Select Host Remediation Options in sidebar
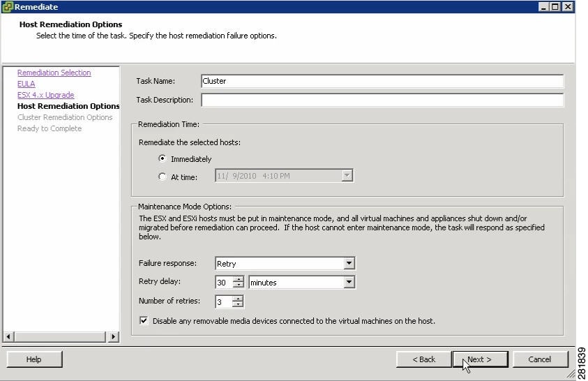The width and height of the screenshot is (588, 381). [68, 106]
